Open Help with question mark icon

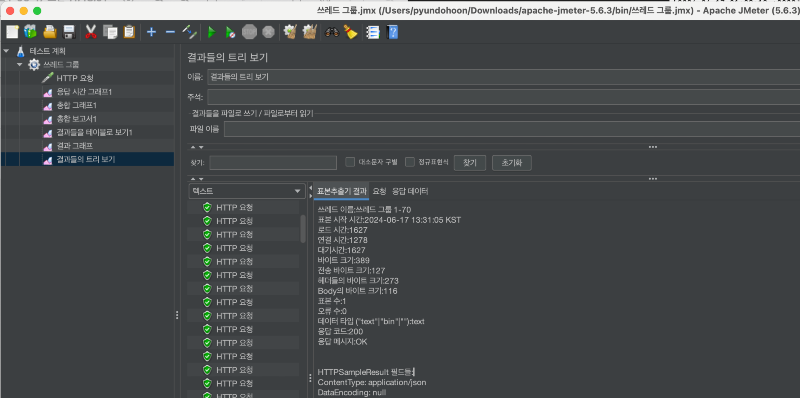pyautogui.click(x=392, y=32)
